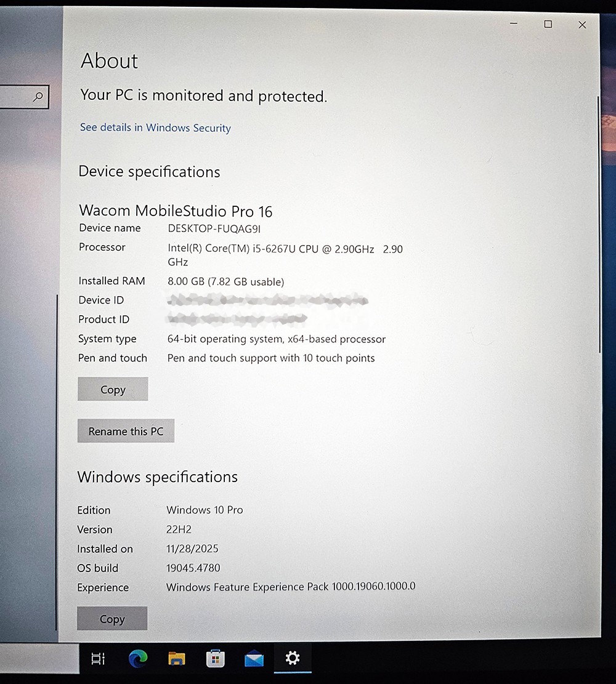616x684 pixels.
Task: Click the Windows specifications heading
Action: click(158, 477)
